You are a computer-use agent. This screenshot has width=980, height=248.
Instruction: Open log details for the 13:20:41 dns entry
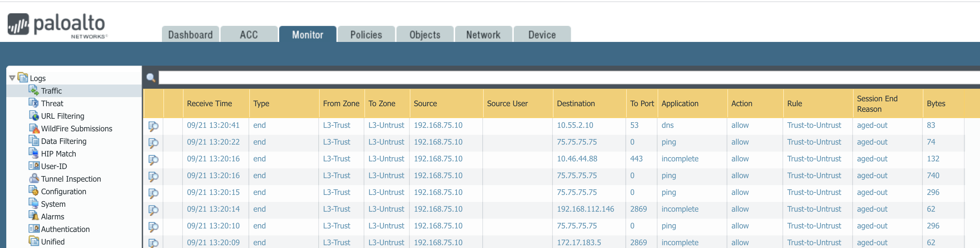click(153, 126)
